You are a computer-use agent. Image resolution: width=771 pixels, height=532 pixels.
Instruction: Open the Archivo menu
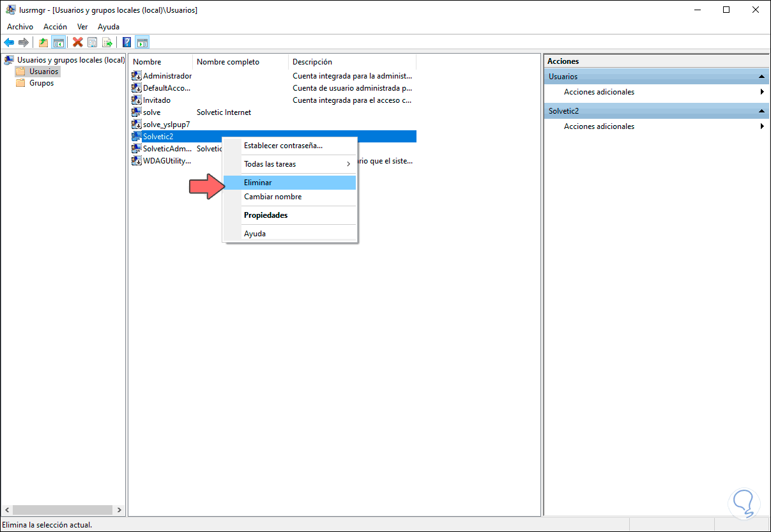click(20, 27)
